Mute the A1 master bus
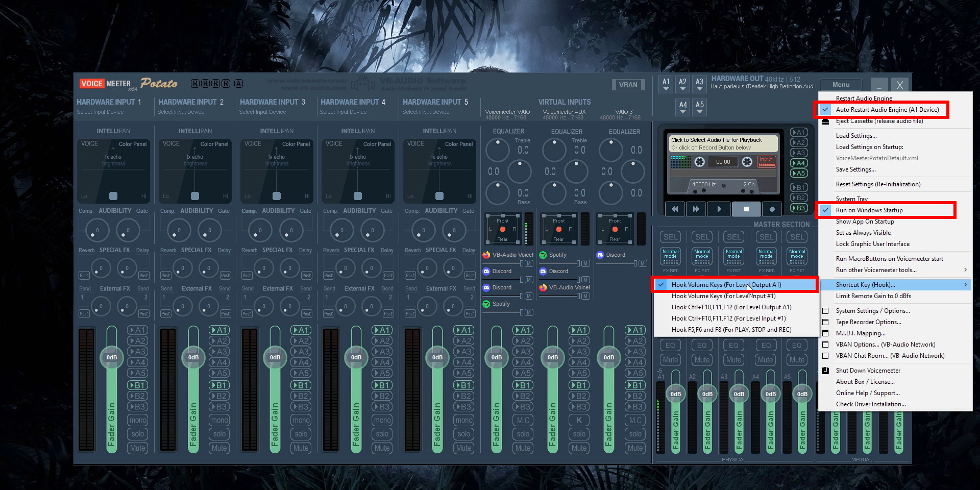980x490 pixels. pos(671,360)
